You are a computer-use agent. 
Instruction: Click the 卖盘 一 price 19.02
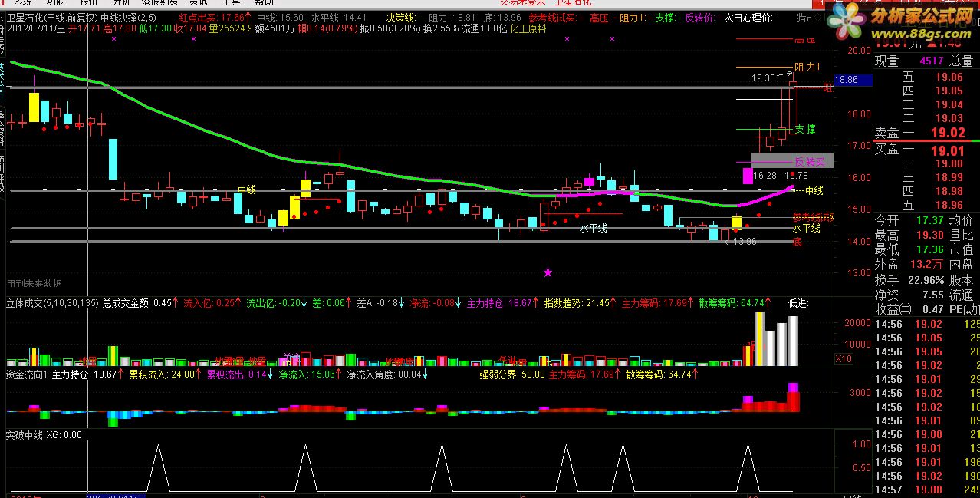pyautogui.click(x=948, y=132)
